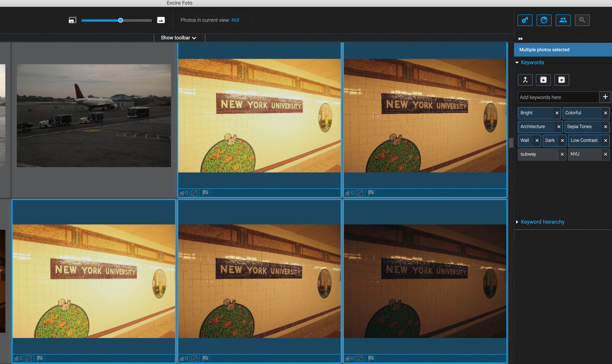
Task: Click the thumbnail size slider handle
Action: pos(120,20)
